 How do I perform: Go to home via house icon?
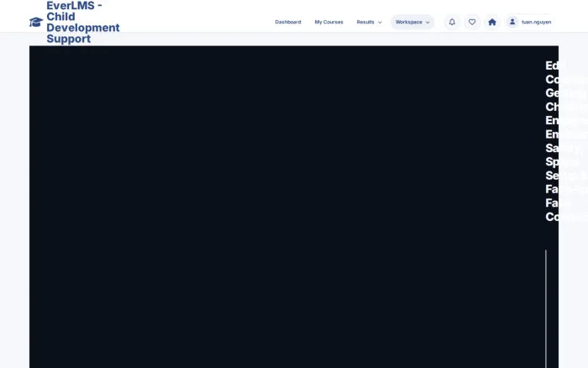[492, 22]
